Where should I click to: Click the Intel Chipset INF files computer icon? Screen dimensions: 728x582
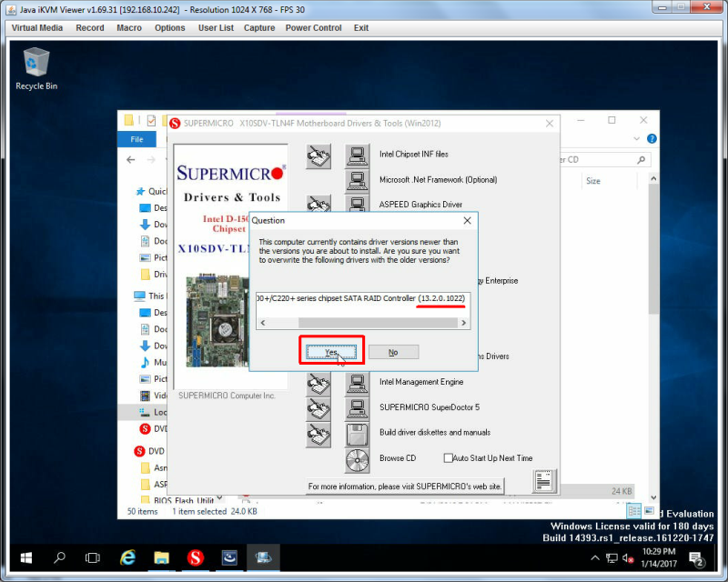[357, 156]
